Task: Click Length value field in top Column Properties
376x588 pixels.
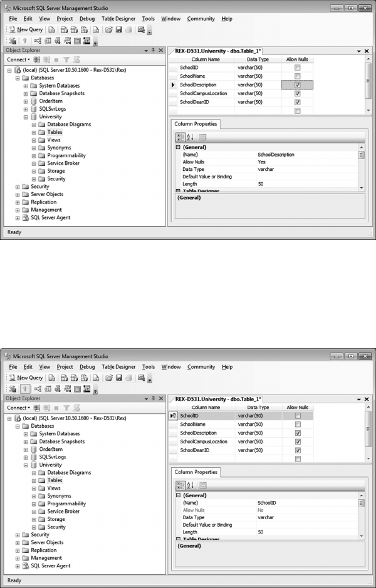Action: (307, 184)
